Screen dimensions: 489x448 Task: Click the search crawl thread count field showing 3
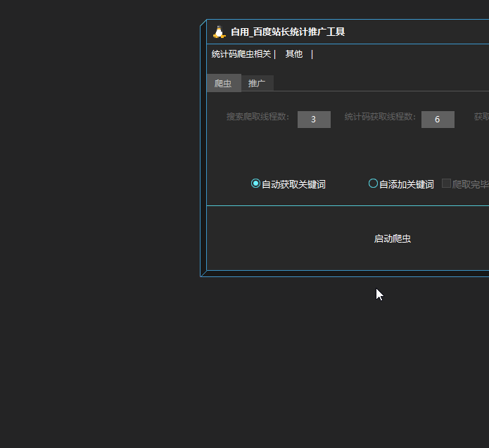click(314, 120)
